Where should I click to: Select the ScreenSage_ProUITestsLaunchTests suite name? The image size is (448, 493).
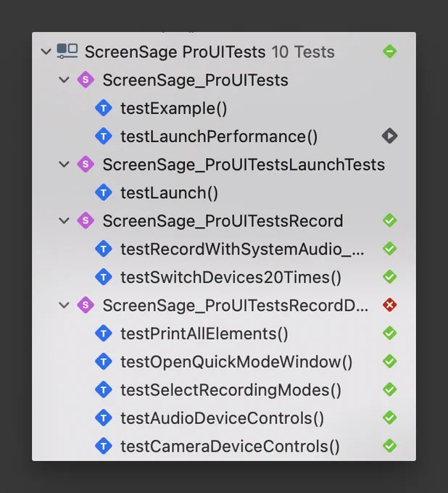tap(244, 165)
